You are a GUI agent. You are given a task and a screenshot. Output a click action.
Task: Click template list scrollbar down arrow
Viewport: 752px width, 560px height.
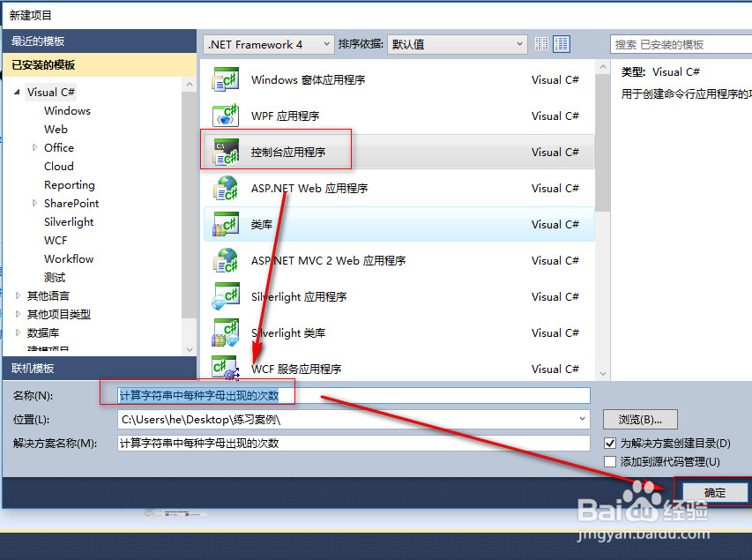603,373
